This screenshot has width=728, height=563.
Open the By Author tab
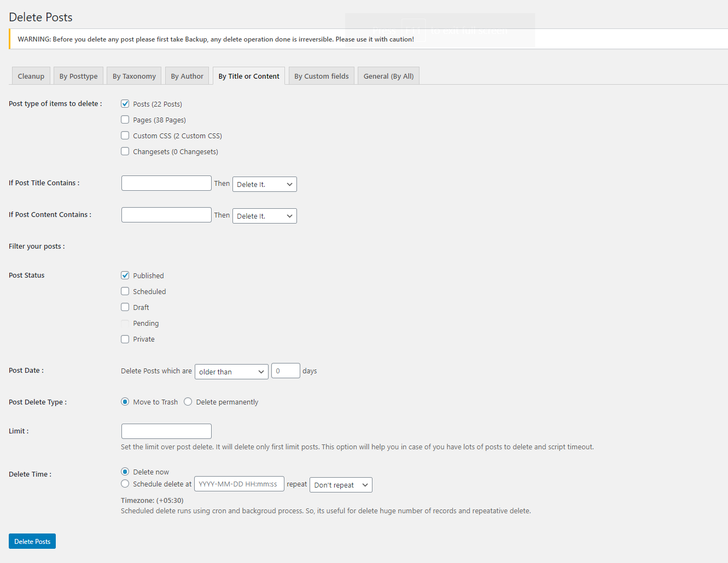tap(187, 75)
